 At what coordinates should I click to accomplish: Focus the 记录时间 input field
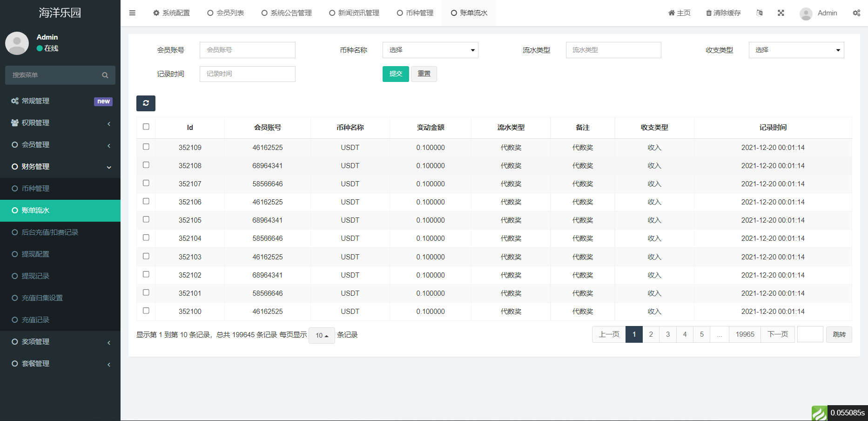tap(248, 74)
